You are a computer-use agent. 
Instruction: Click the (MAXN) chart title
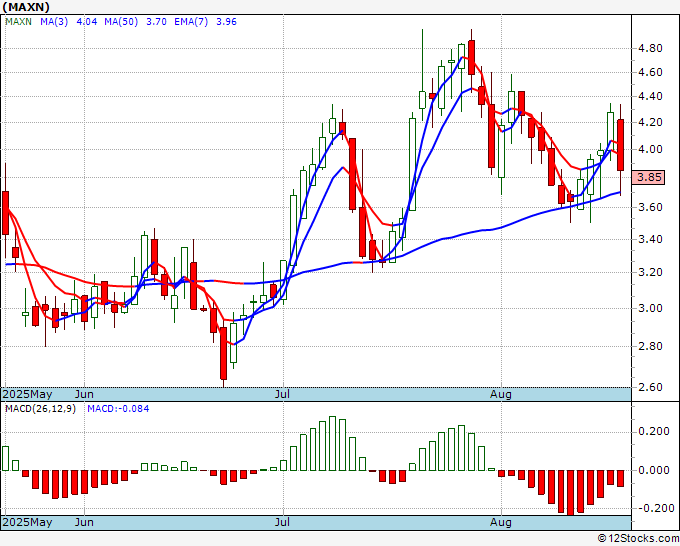[26, 7]
